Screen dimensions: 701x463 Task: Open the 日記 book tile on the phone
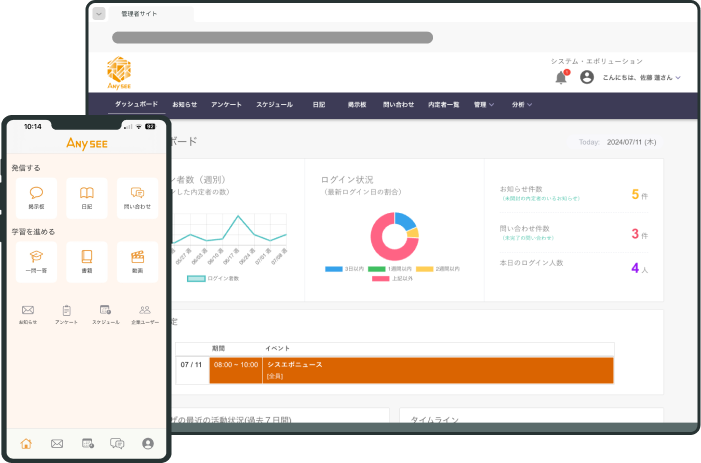pos(87,198)
